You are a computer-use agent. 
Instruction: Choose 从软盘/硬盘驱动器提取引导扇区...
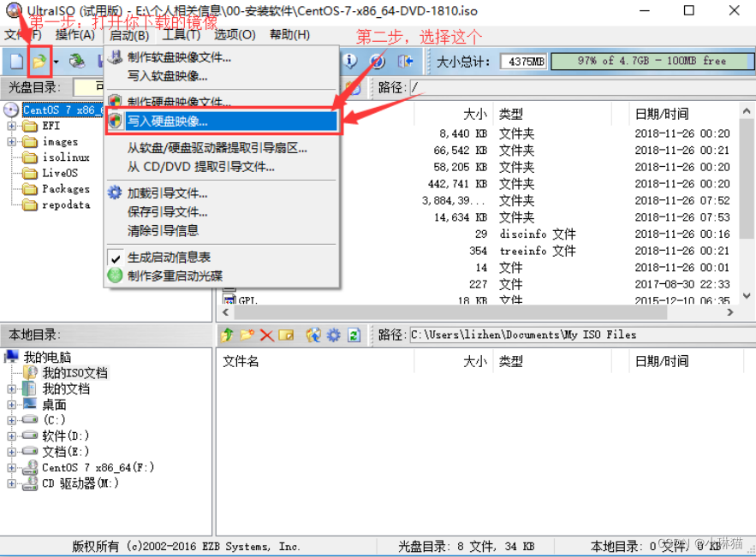click(x=217, y=148)
